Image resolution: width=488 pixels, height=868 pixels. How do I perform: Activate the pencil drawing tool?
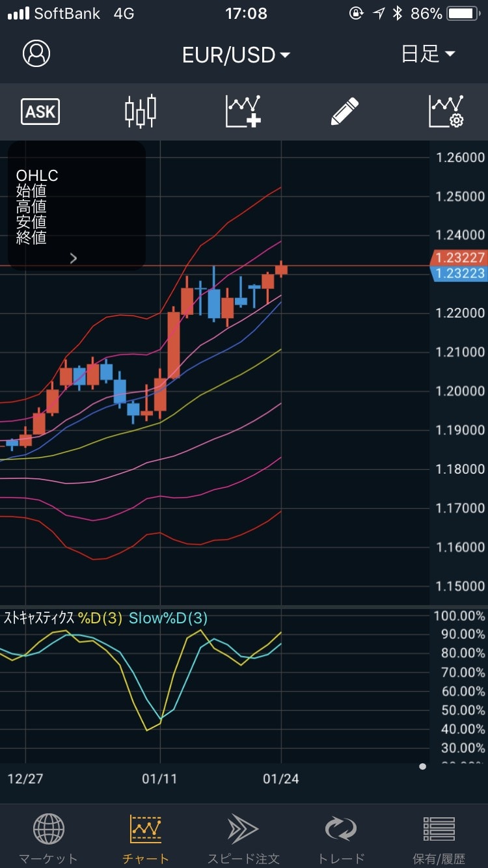[x=345, y=111]
